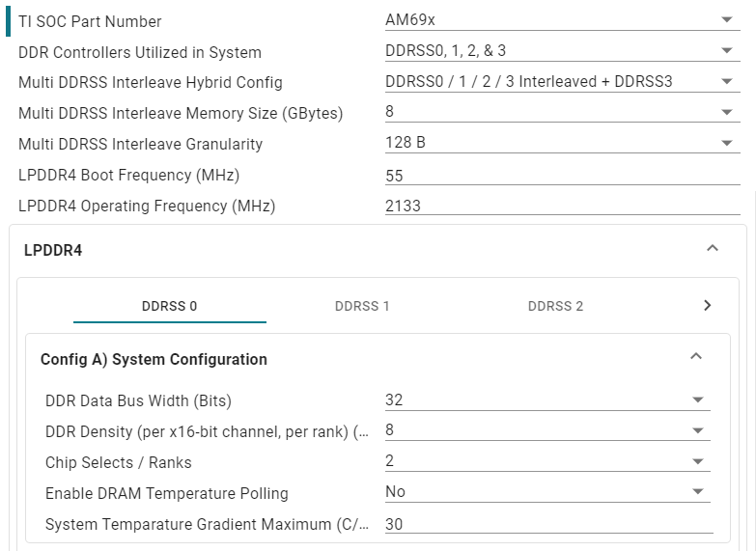Open the TI SOC Part Number dropdown
Viewport: 756px width, 551px height.
562,20
